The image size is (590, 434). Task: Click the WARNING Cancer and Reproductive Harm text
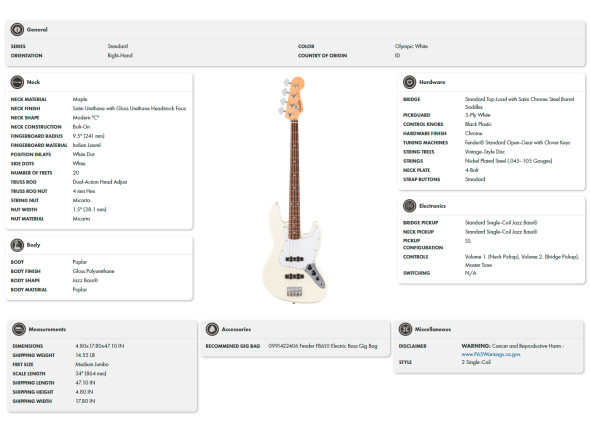[x=512, y=346]
